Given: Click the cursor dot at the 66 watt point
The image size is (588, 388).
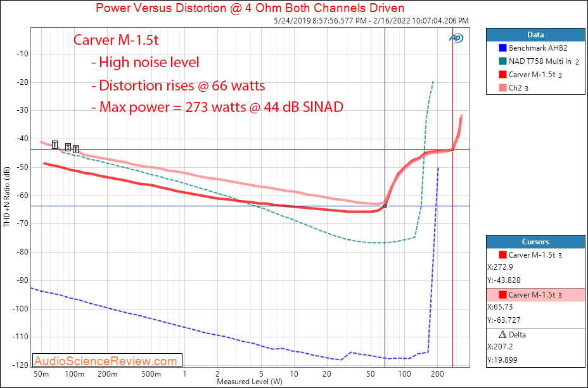Looking at the screenshot, I should coord(385,206).
